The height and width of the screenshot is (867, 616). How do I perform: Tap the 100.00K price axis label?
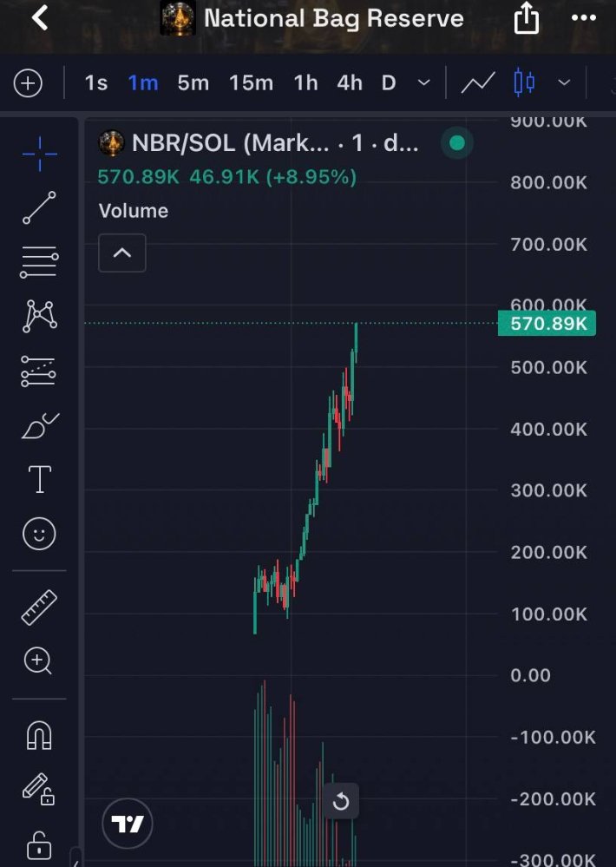click(548, 614)
